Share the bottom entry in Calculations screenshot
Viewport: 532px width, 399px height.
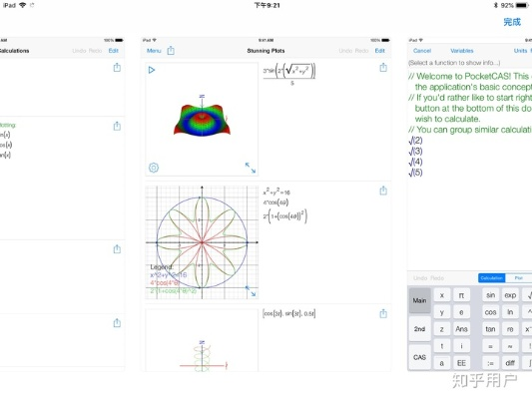point(117,323)
